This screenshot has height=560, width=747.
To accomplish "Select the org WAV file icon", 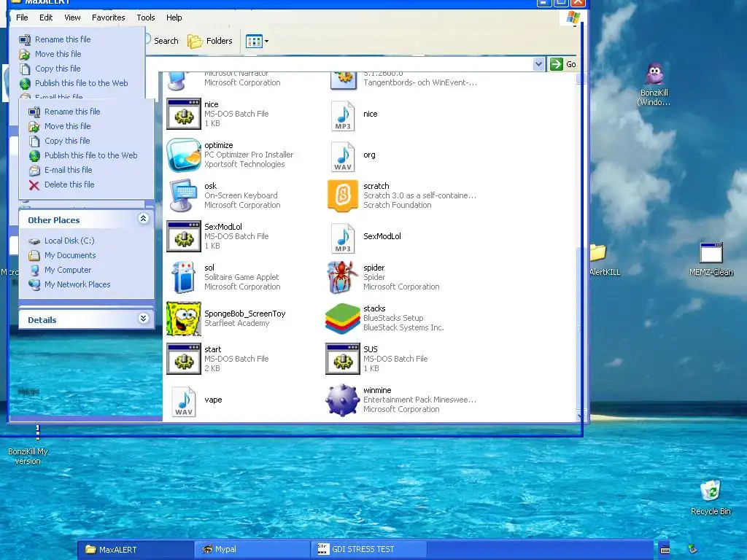I will (343, 156).
